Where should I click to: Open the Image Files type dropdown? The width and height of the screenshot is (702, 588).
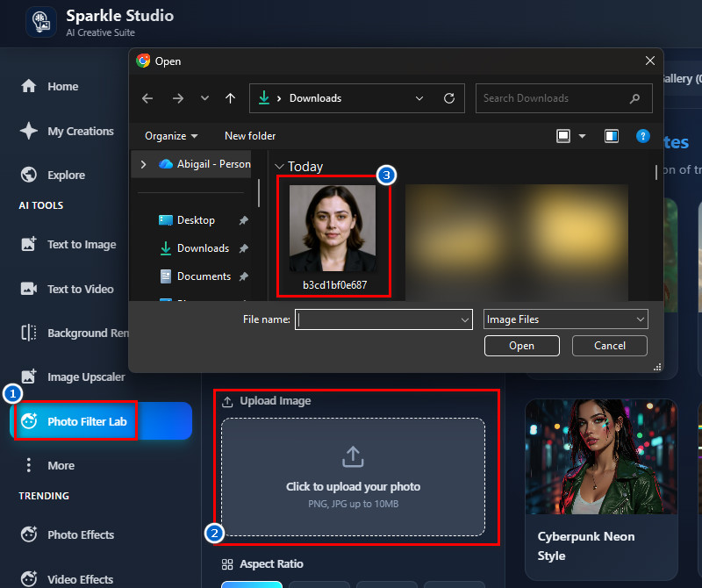[x=565, y=319]
